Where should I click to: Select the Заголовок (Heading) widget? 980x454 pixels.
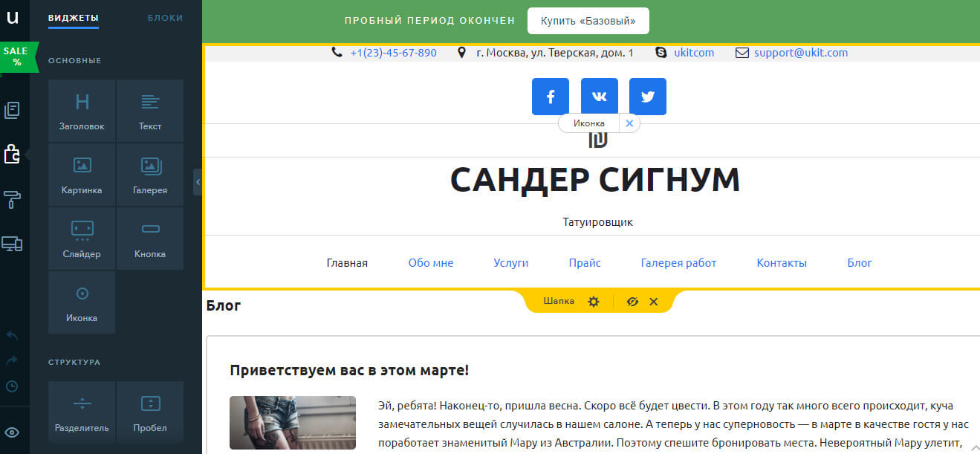pos(81,110)
